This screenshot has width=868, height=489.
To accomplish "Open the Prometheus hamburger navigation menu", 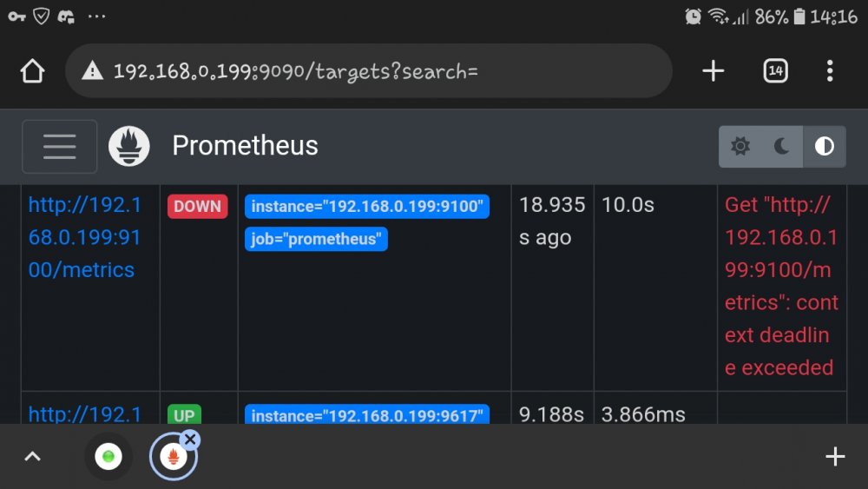I will [60, 146].
